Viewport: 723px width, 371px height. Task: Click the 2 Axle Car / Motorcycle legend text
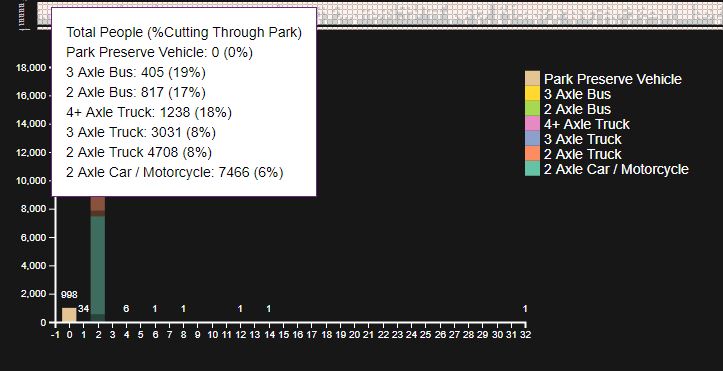(616, 169)
